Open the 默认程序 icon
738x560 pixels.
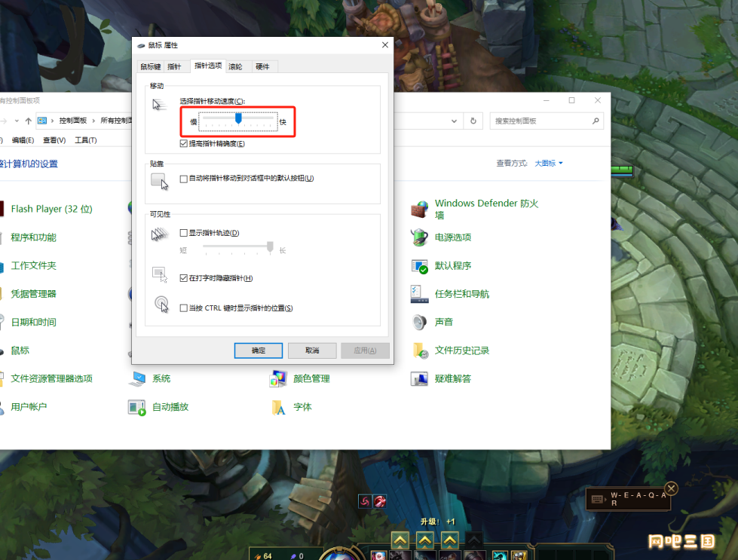[x=419, y=266]
